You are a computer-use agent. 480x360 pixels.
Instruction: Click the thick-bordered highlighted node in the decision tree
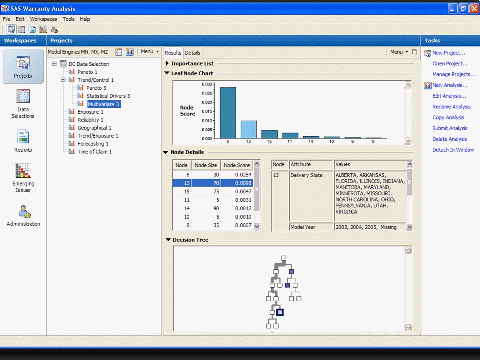(280, 312)
